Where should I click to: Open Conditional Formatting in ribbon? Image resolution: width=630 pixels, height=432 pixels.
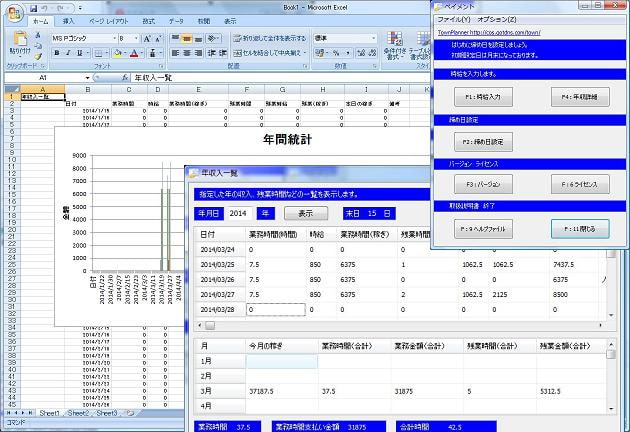tap(395, 46)
